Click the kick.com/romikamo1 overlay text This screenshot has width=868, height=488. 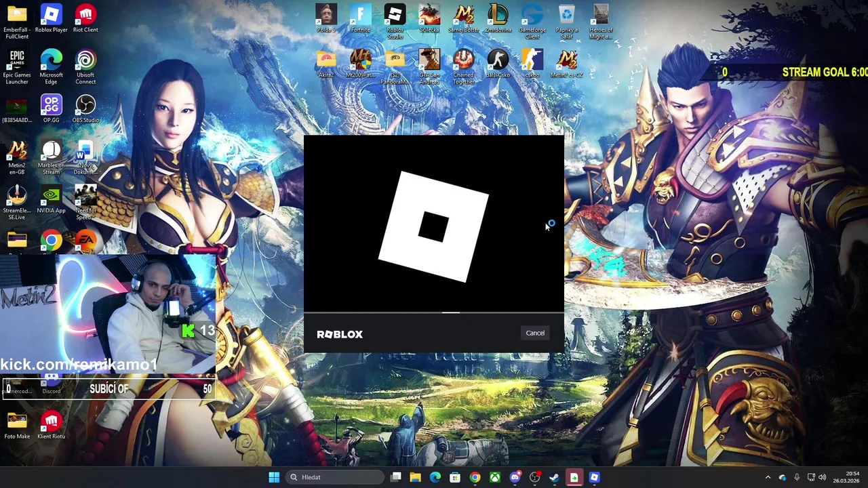pyautogui.click(x=79, y=365)
